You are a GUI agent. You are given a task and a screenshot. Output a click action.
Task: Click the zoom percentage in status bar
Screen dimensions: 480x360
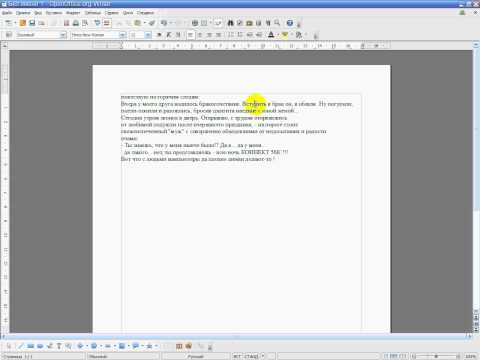pyautogui.click(x=470, y=356)
